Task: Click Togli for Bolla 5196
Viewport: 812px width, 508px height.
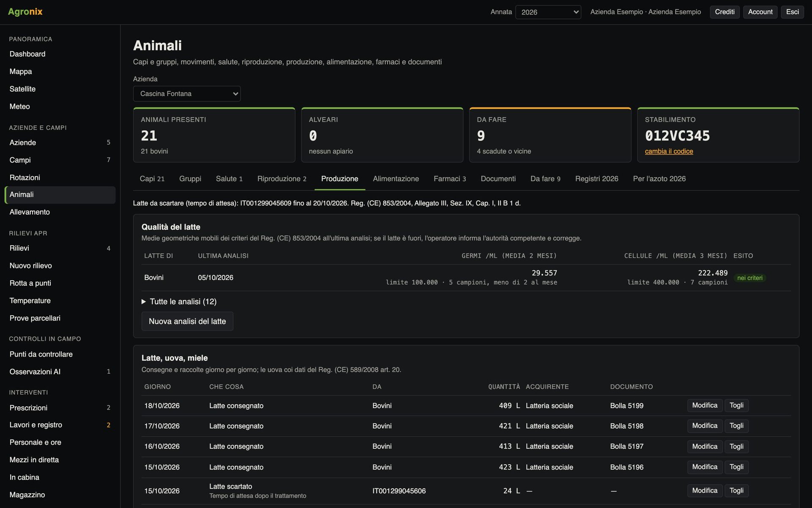Action: (x=736, y=467)
